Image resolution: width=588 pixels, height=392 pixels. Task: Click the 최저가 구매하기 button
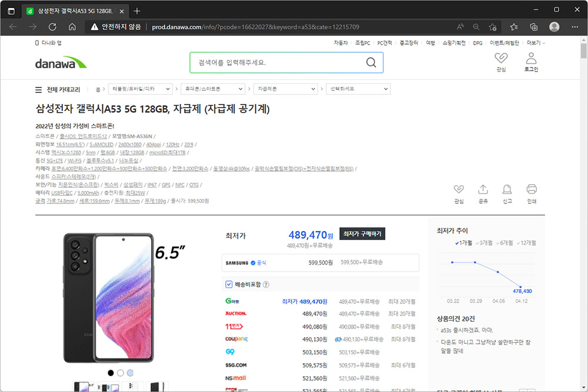362,234
